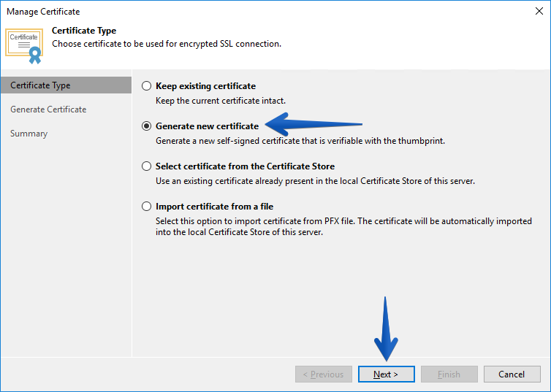The width and height of the screenshot is (551, 392).
Task: Click the disabled Previous button
Action: [323, 374]
